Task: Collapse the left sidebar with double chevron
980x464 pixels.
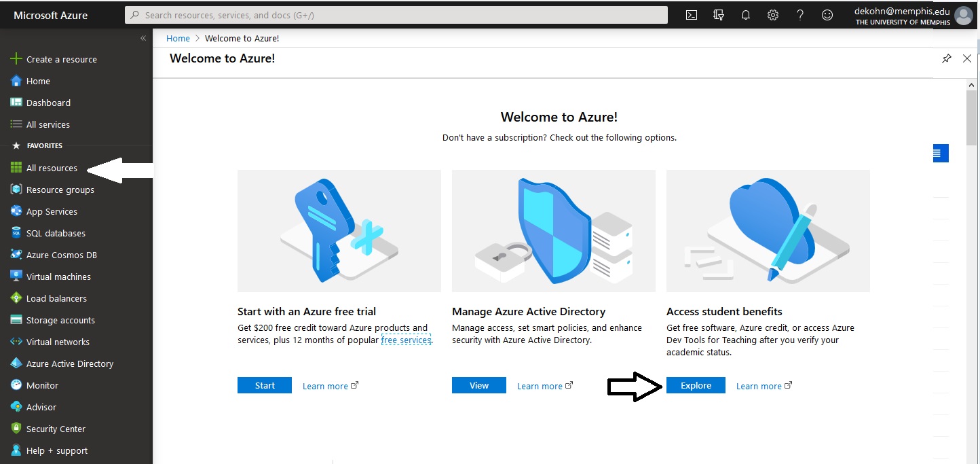Action: 143,38
